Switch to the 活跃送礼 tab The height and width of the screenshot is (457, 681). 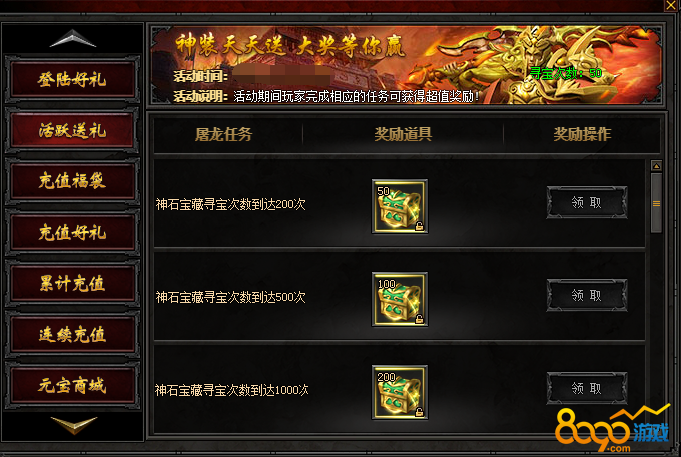(x=73, y=130)
